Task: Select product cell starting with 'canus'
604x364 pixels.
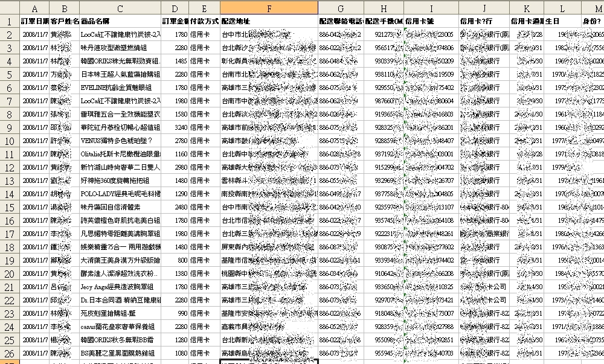Action: point(120,327)
